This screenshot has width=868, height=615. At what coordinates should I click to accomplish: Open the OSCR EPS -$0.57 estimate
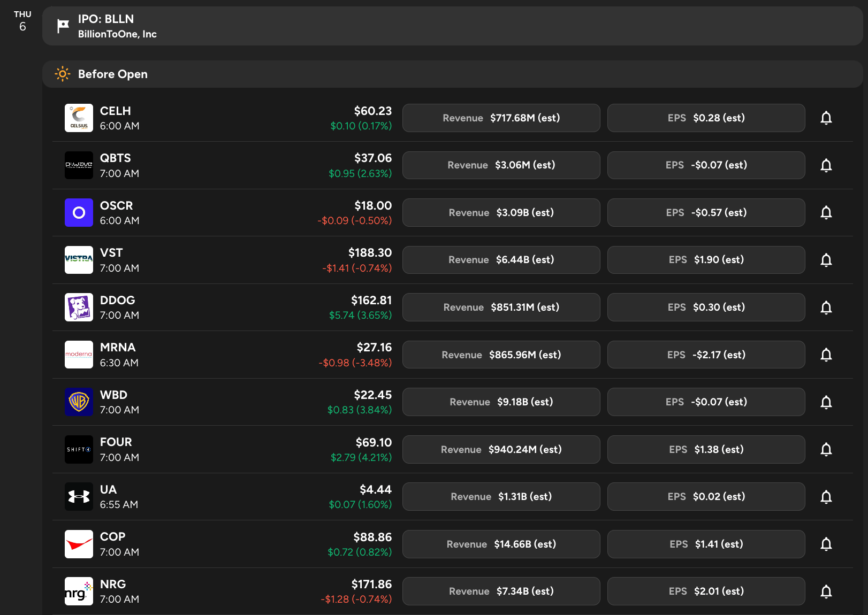[706, 213]
